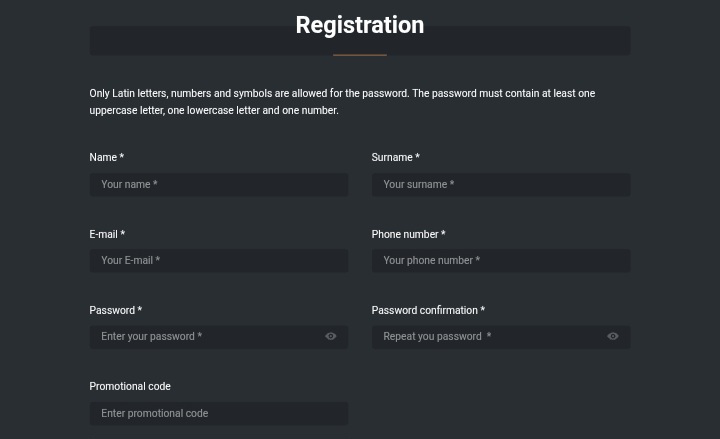
Task: Click the Registration heading
Action: pyautogui.click(x=360, y=25)
